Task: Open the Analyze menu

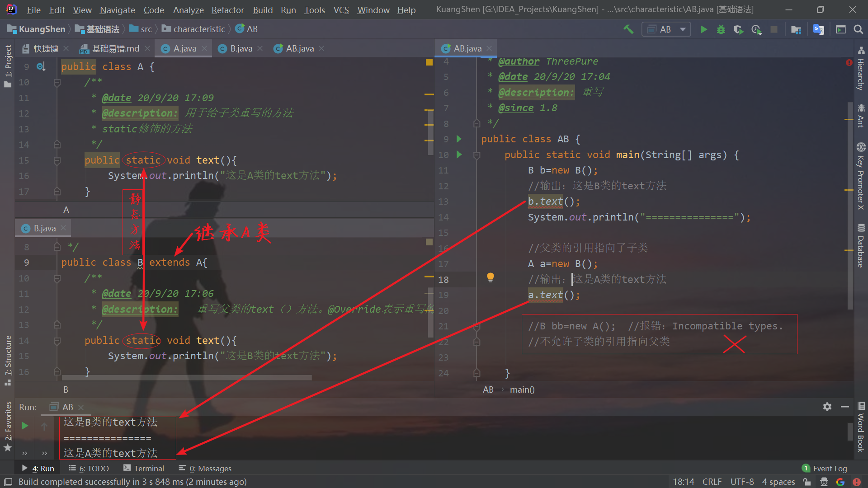Action: click(188, 10)
